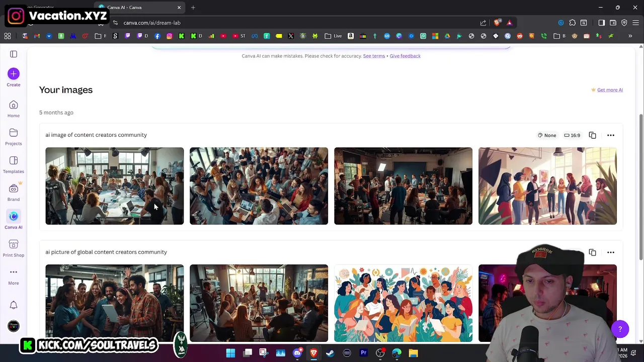Open Brave Wallet icon in toolbar

(613, 23)
